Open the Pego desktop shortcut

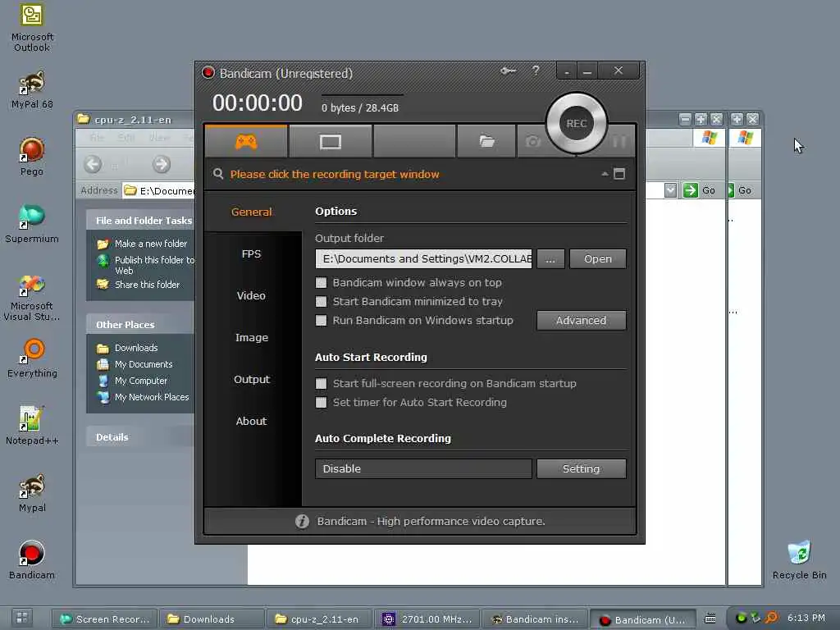pyautogui.click(x=32, y=157)
